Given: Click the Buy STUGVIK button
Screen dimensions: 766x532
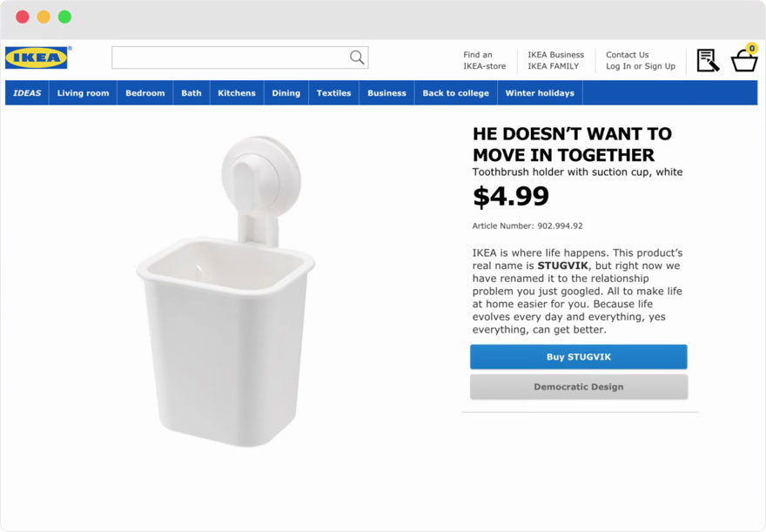Looking at the screenshot, I should [579, 357].
